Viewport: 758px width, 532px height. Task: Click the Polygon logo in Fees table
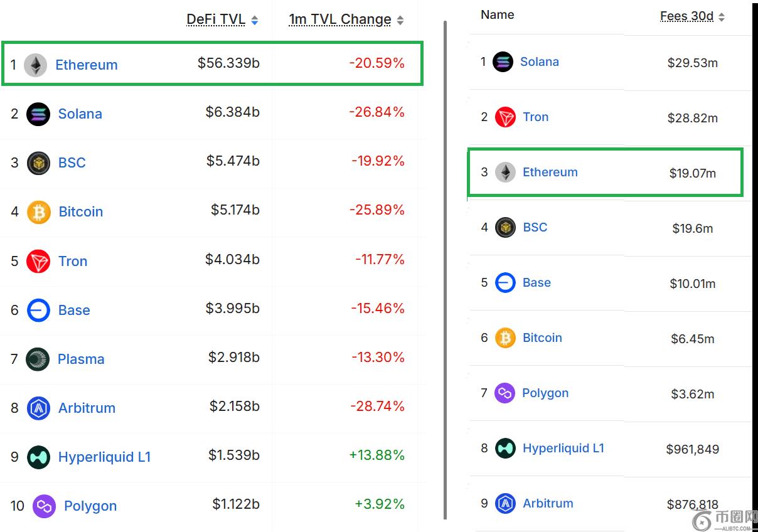click(504, 393)
